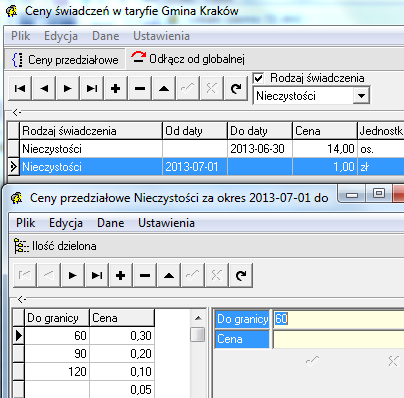Go to last record in upper window
This screenshot has width=404, height=398.
pos(92,88)
